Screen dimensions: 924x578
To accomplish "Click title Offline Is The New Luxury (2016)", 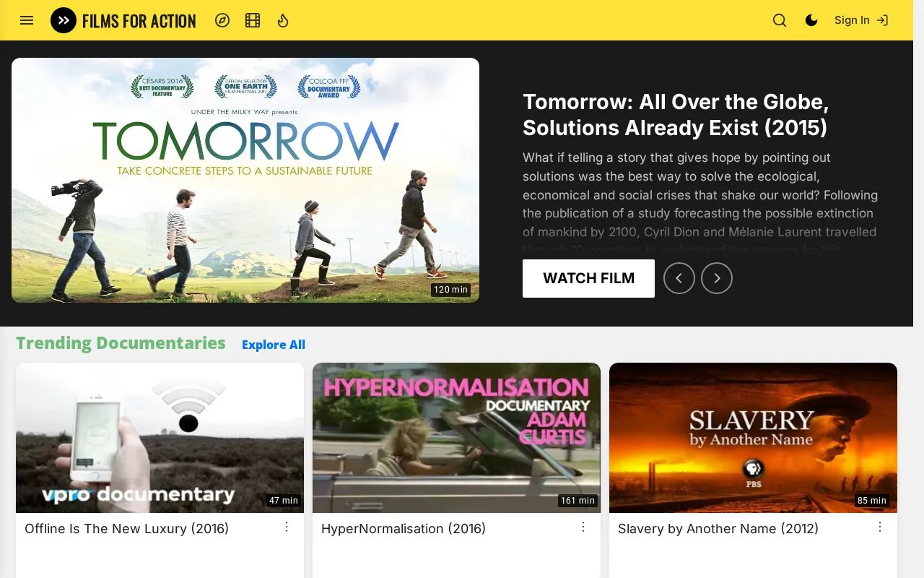I will click(127, 529).
